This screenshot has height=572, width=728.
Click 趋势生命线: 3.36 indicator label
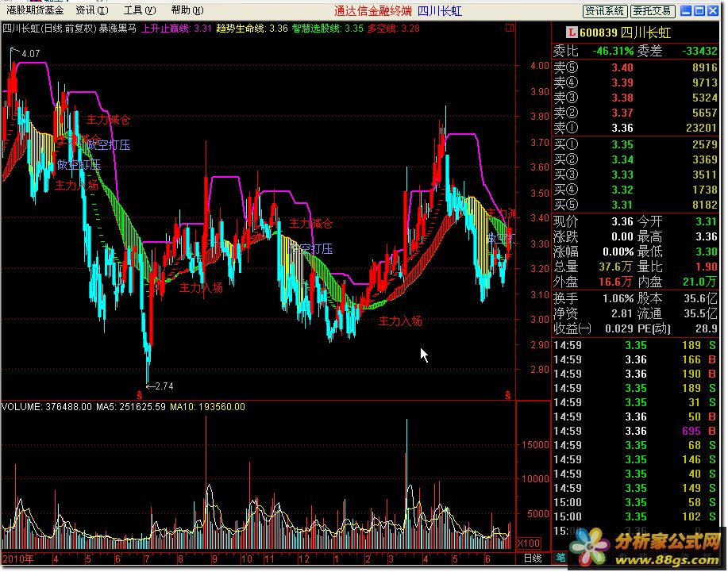pyautogui.click(x=252, y=29)
